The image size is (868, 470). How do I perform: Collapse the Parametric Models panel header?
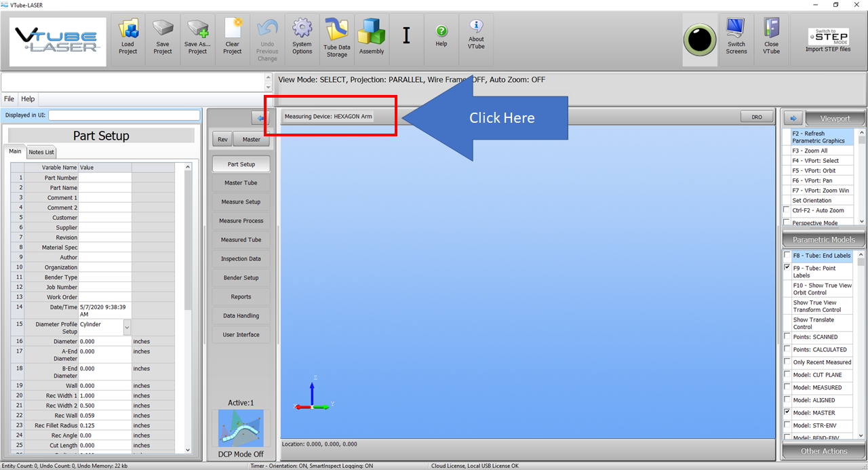tap(823, 239)
